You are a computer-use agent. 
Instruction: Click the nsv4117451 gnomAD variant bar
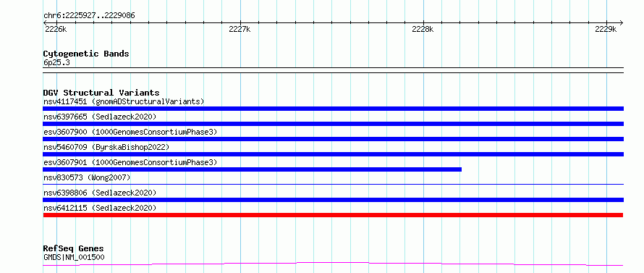(333, 109)
